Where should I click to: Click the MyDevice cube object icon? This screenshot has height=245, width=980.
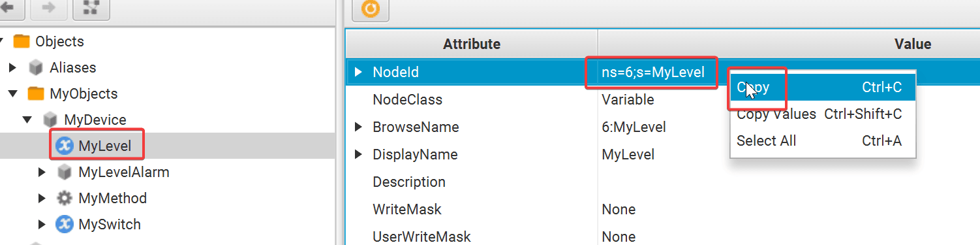[x=50, y=120]
